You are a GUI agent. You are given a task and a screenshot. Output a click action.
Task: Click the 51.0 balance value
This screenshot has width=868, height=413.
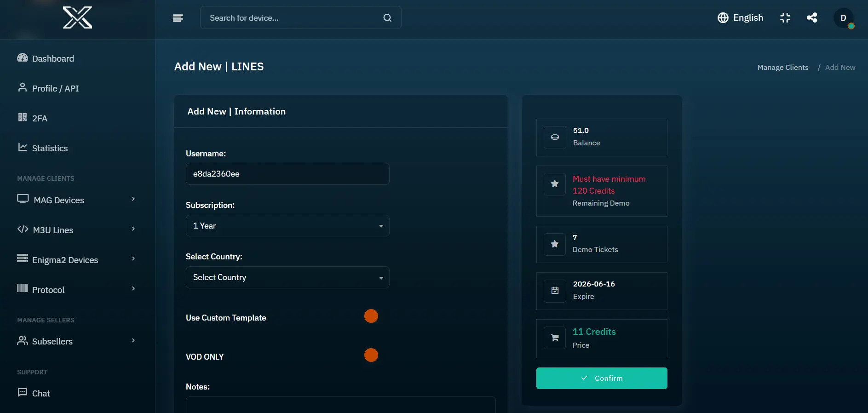click(581, 131)
